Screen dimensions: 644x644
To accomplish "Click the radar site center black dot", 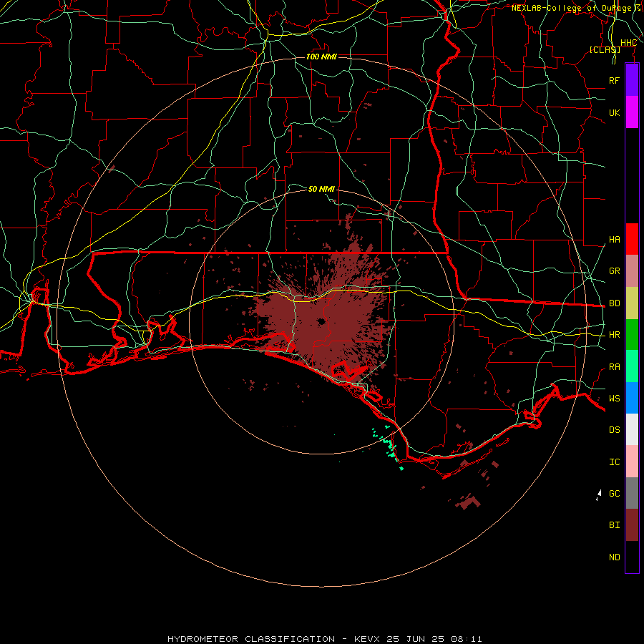I will [321, 321].
